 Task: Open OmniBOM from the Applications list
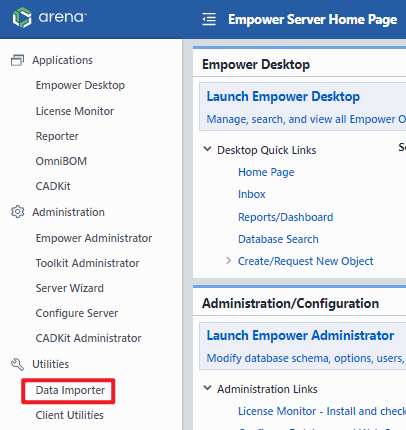click(61, 161)
